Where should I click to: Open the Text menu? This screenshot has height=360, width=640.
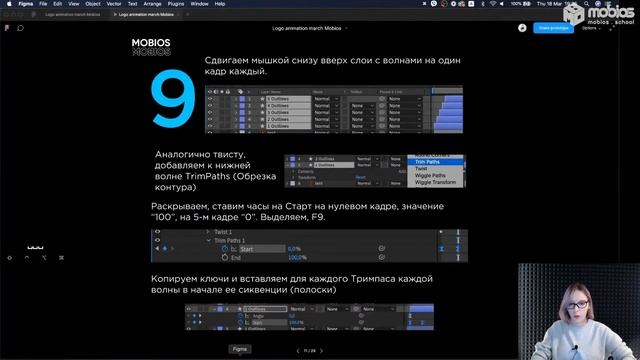pos(133,4)
